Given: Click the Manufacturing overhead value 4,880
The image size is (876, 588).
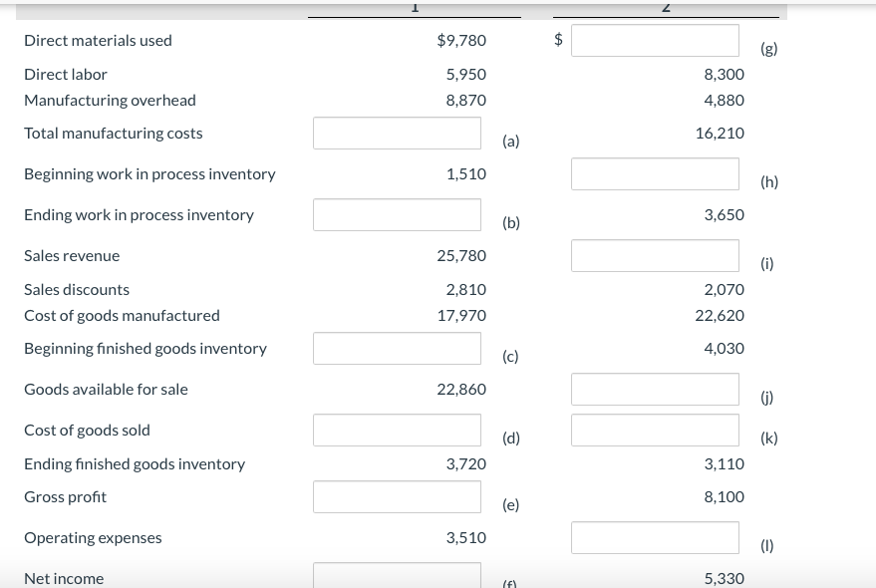Looking at the screenshot, I should tap(724, 100).
